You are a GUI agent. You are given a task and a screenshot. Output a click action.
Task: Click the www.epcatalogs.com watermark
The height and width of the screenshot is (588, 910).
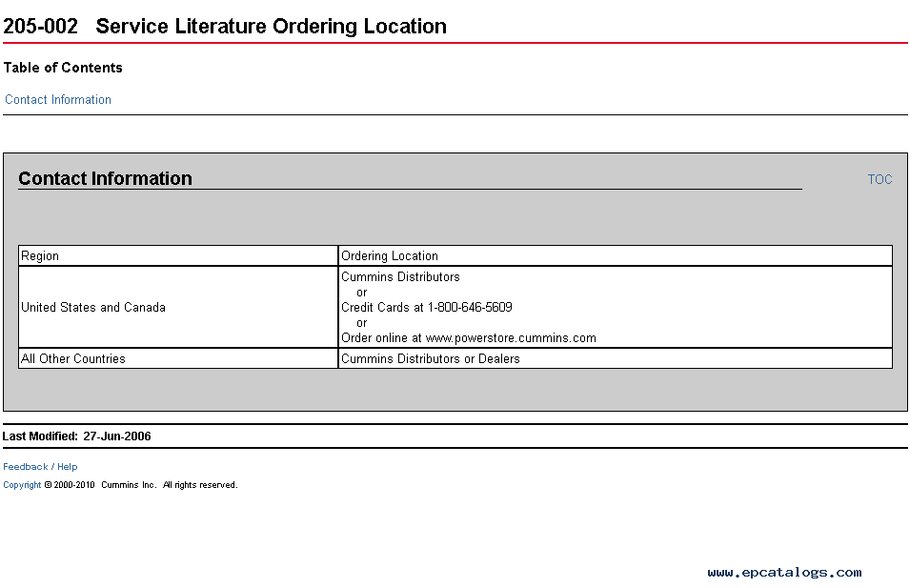[784, 573]
